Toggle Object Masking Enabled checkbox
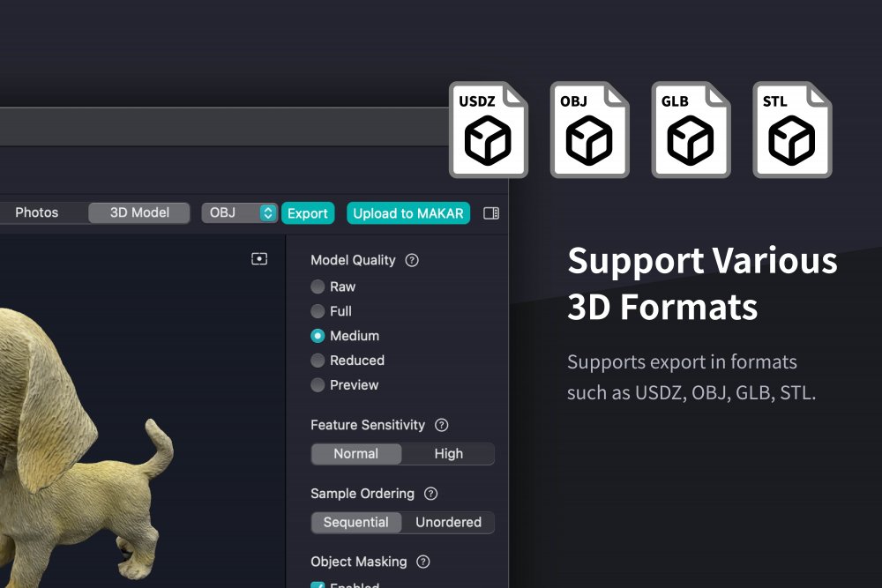The height and width of the screenshot is (588, 882). click(x=318, y=585)
